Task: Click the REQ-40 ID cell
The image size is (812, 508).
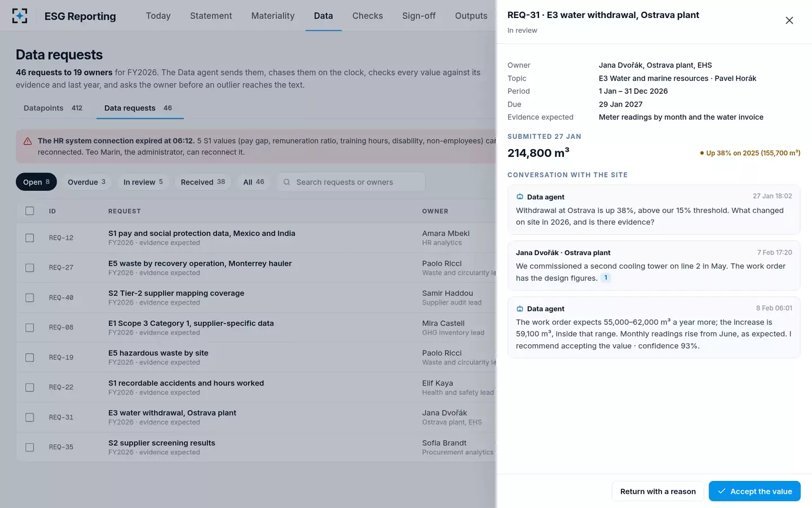Action: tap(61, 298)
